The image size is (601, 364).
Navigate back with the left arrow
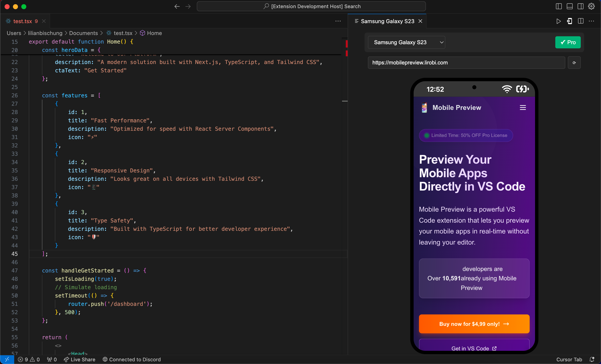177,6
